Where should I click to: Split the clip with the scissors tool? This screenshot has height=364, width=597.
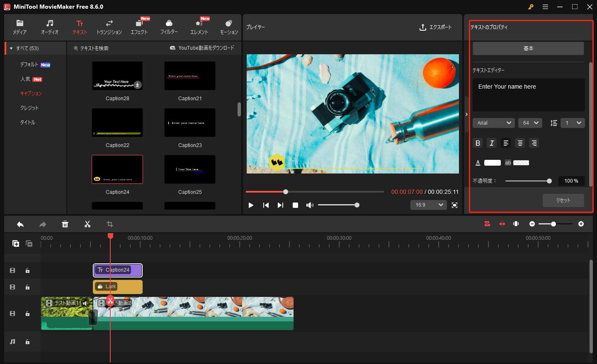tap(87, 224)
